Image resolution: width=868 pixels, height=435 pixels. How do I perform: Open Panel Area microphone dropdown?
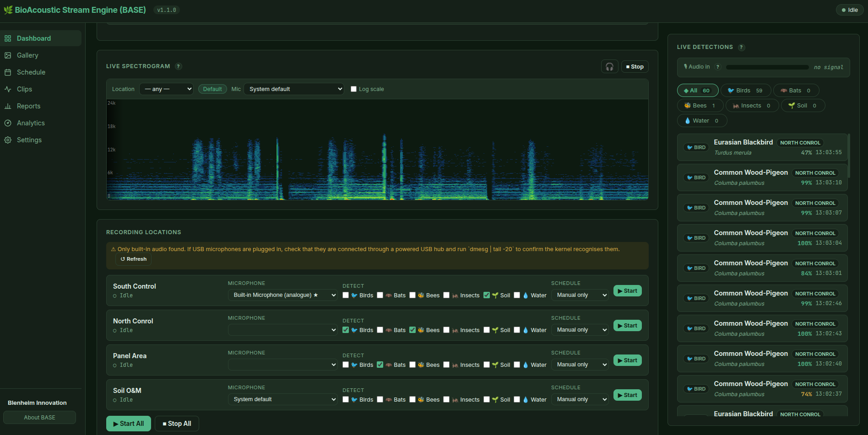click(x=283, y=365)
